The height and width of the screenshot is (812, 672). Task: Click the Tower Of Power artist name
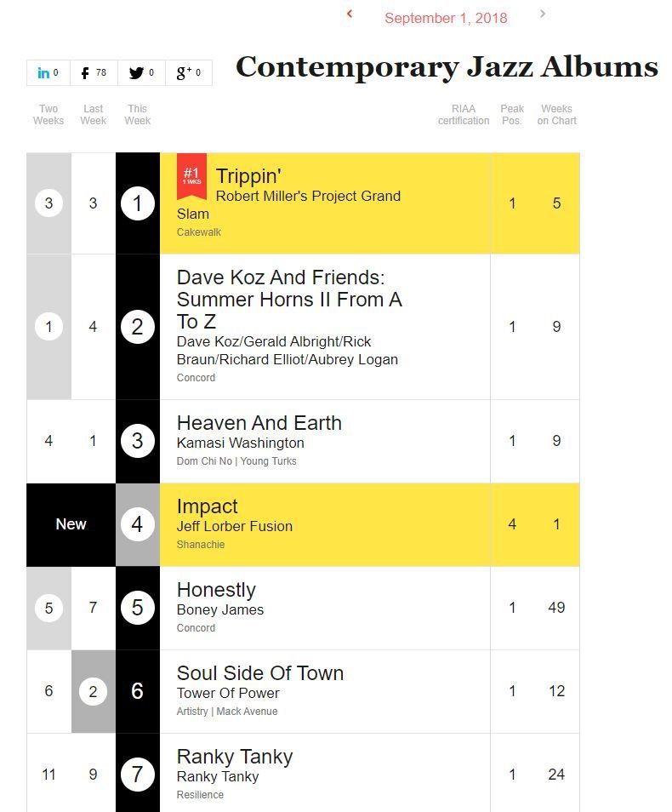point(228,693)
